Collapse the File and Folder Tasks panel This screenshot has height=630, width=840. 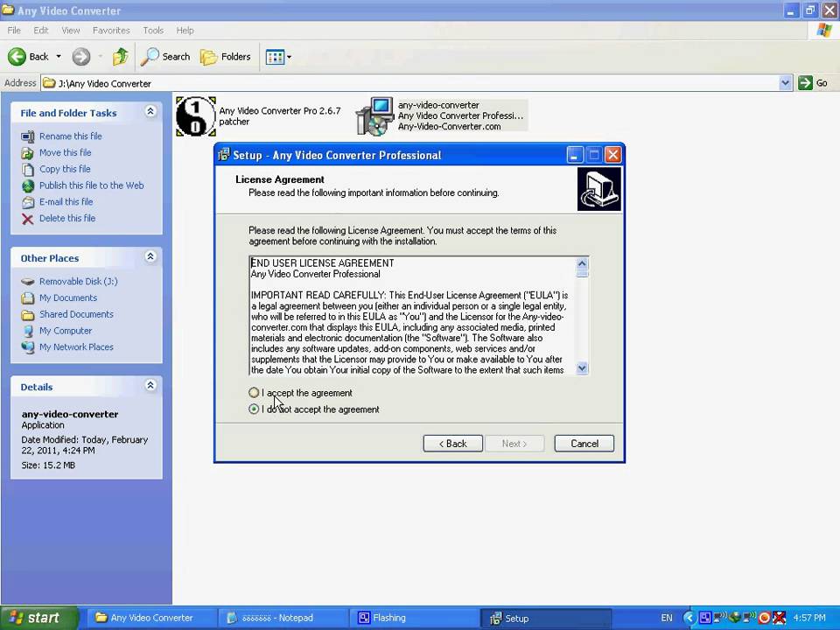[x=150, y=111]
